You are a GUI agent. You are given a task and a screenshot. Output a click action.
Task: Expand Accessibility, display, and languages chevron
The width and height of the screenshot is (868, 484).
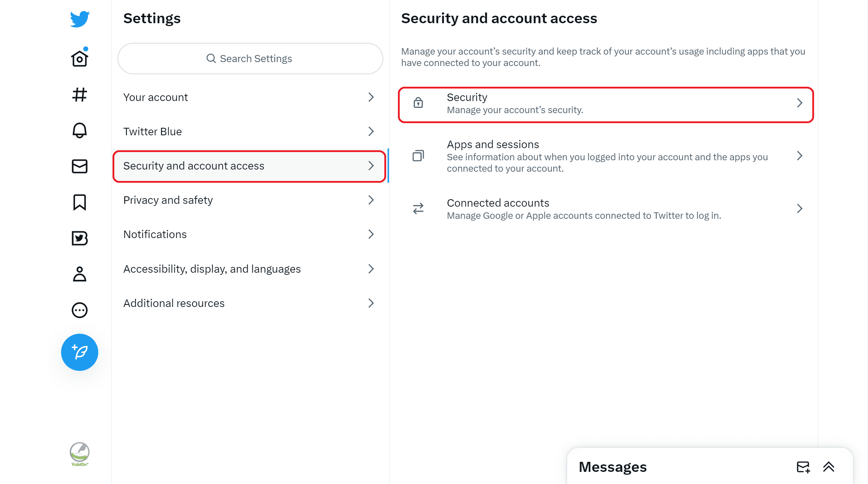point(371,269)
